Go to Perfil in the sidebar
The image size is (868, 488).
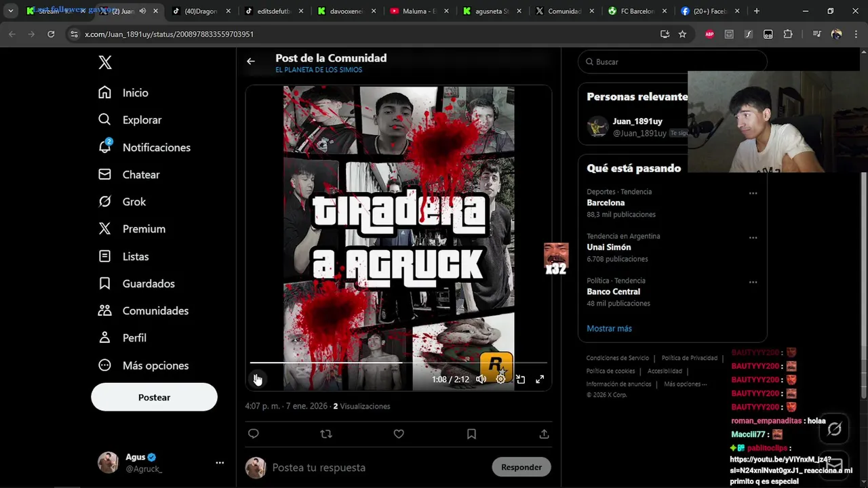click(x=122, y=338)
